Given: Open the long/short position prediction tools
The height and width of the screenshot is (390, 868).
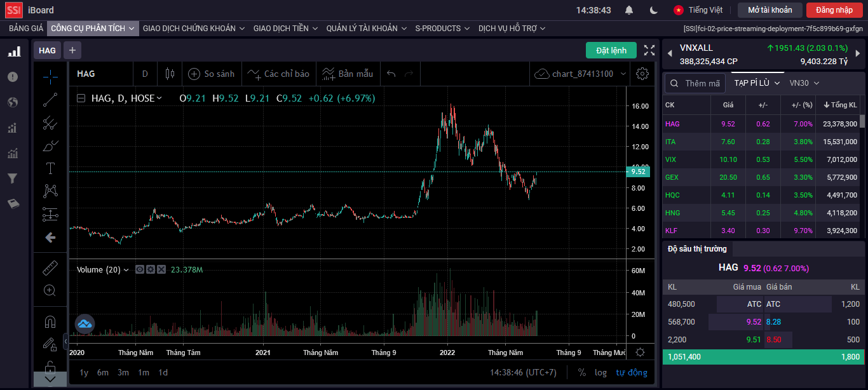Looking at the screenshot, I should (50, 214).
